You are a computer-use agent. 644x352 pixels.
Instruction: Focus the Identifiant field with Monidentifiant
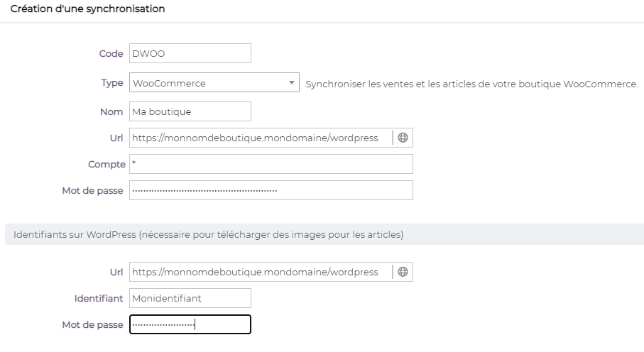(x=190, y=298)
